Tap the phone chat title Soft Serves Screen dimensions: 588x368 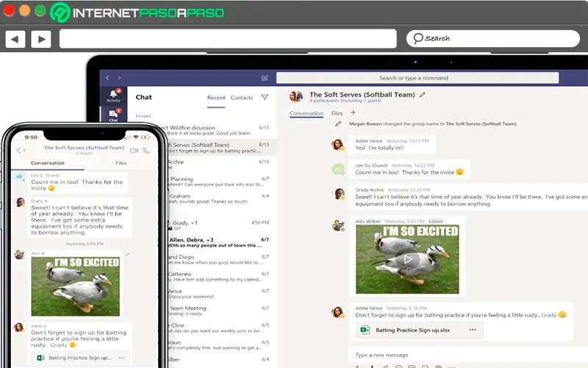tap(84, 148)
